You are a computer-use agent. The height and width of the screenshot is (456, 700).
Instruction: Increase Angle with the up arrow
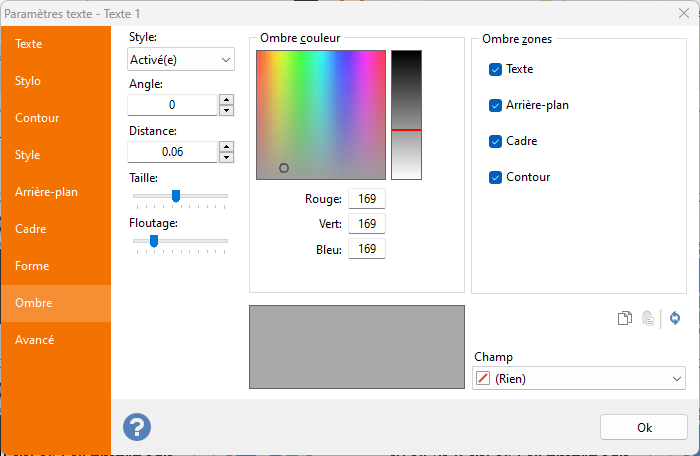click(226, 99)
